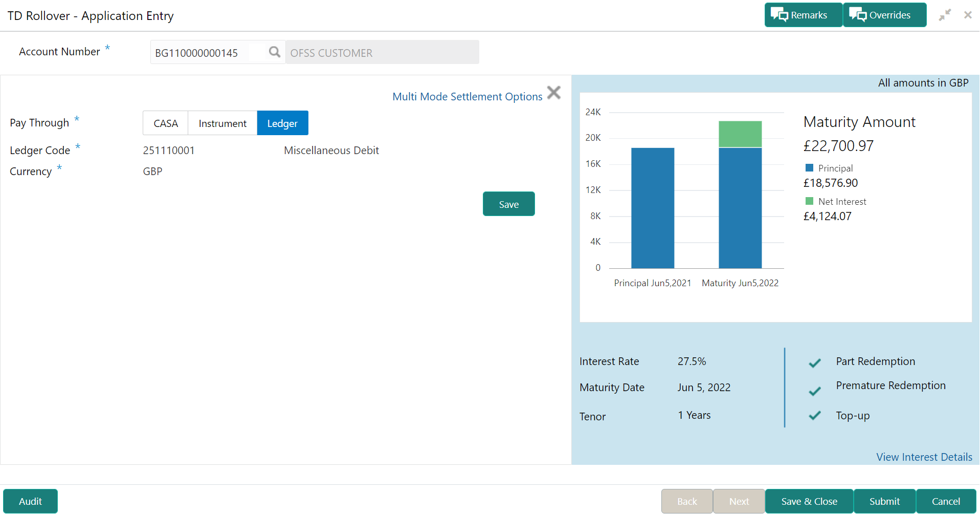Click the 27.5% interest rate value

[x=692, y=361]
